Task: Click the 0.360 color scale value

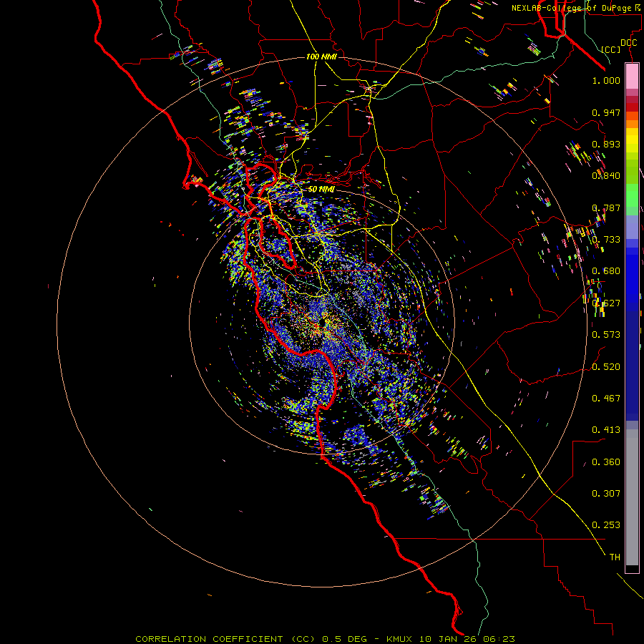Action: 606,462
